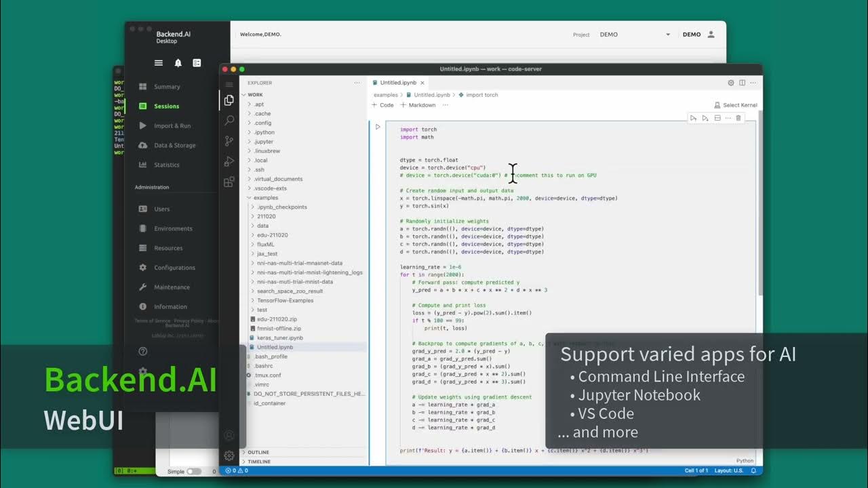Split the editor with the split icon
This screenshot has width=868, height=488.
point(742,83)
